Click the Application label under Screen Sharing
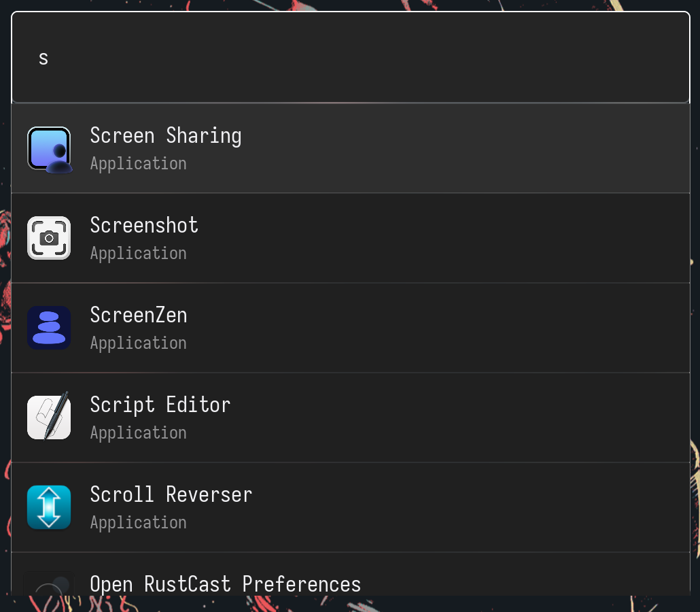The image size is (700, 612). [x=138, y=163]
